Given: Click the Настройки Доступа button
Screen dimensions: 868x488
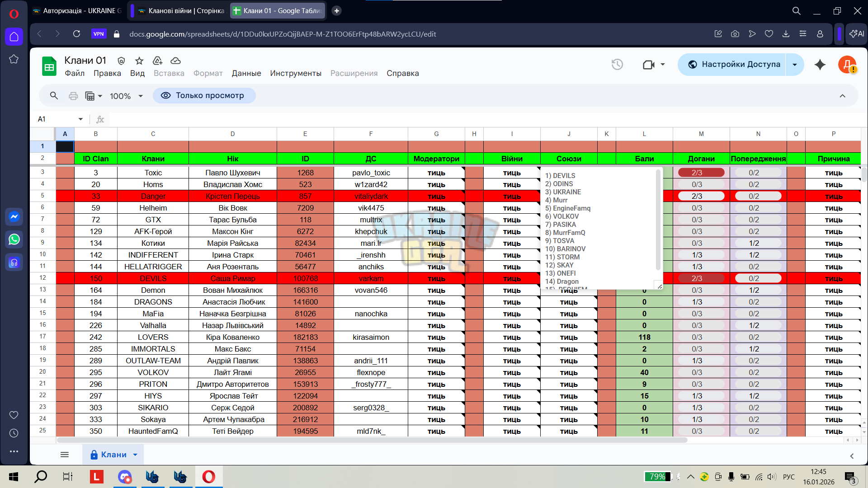Looking at the screenshot, I should point(732,65).
